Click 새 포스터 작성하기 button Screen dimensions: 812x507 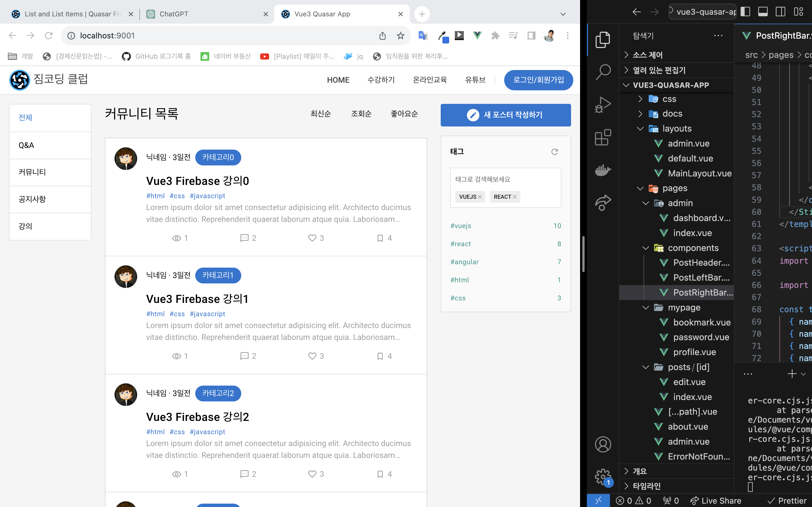[x=505, y=115]
